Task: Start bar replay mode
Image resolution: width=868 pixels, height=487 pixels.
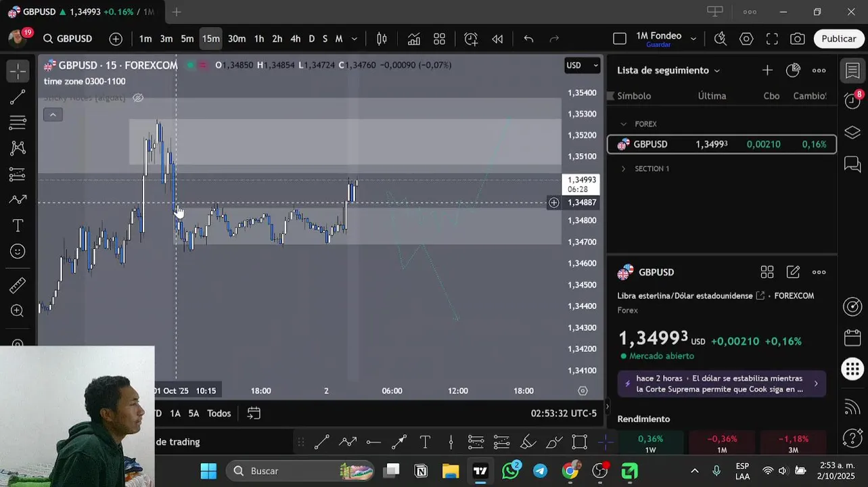Action: pyautogui.click(x=497, y=39)
